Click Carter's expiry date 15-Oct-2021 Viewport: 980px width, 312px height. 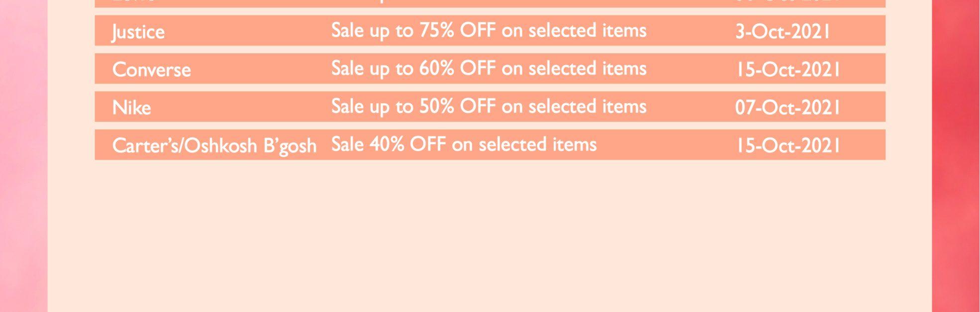point(788,146)
